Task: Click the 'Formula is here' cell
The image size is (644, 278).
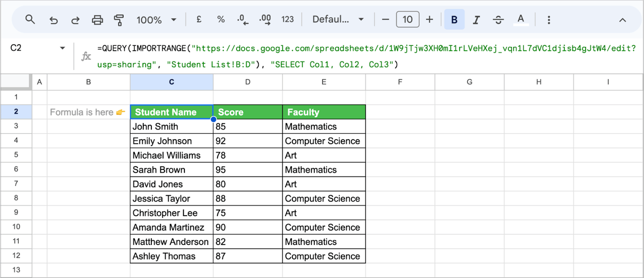Action: (89, 112)
